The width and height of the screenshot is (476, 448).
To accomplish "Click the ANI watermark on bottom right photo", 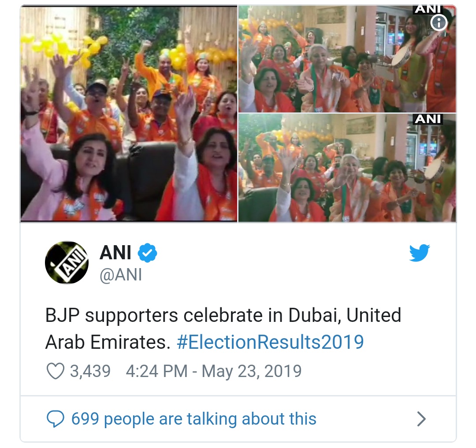I will (x=428, y=119).
